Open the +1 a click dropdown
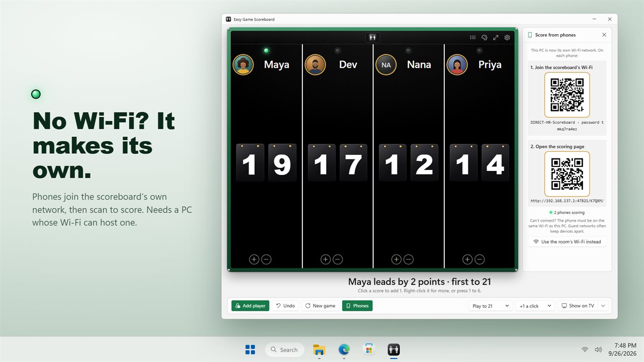 (x=535, y=306)
